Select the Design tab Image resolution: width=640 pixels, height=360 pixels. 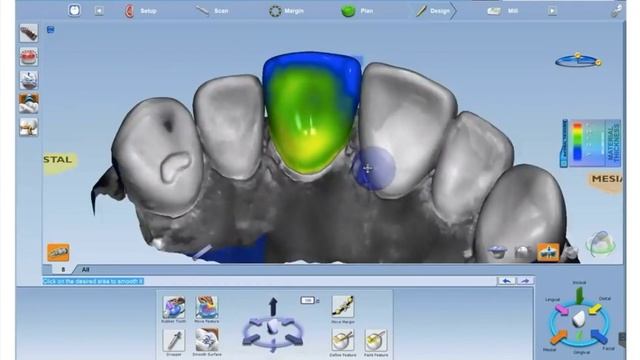433,11
